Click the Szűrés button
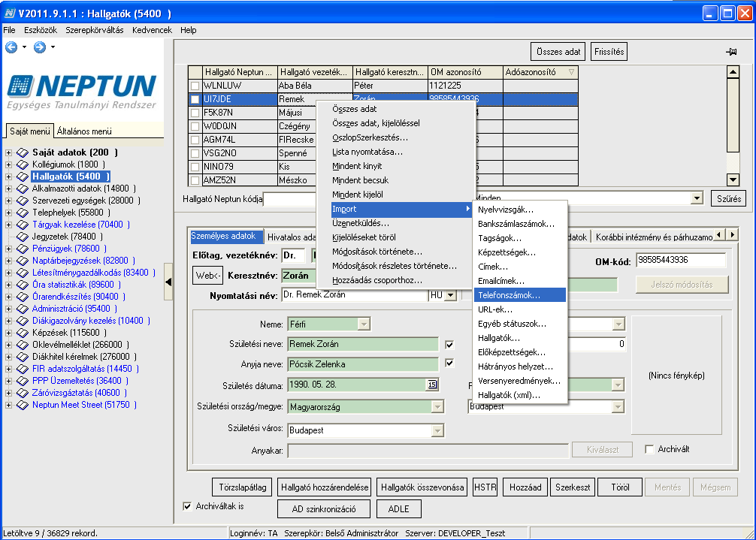Image resolution: width=756 pixels, height=540 pixels. pyautogui.click(x=728, y=198)
